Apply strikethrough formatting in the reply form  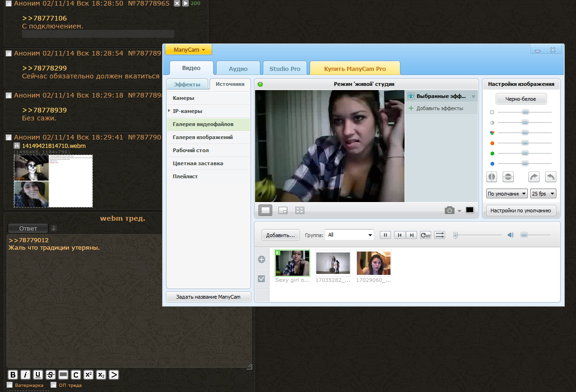51,375
